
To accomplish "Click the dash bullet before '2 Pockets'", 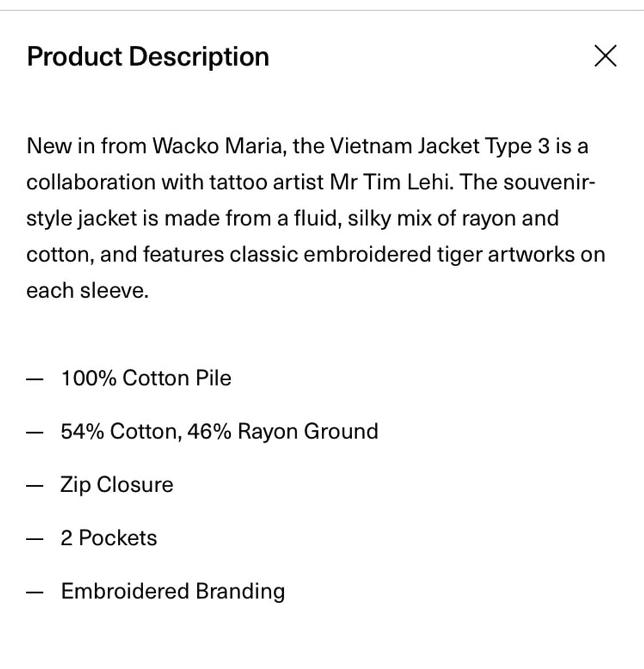I will (x=34, y=539).
